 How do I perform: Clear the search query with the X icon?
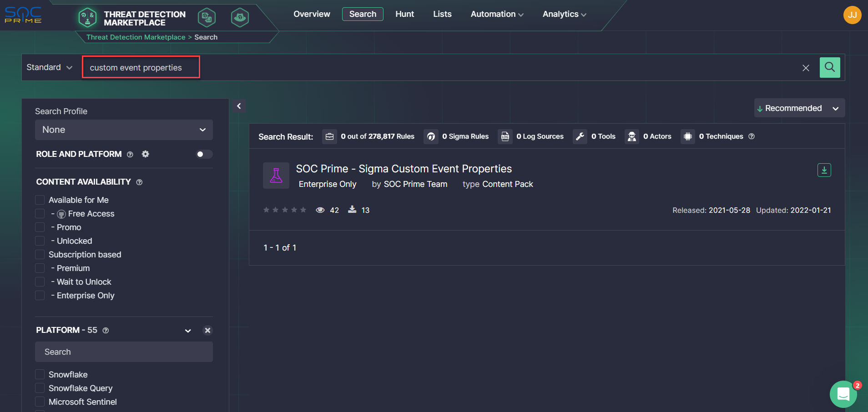[x=806, y=68]
